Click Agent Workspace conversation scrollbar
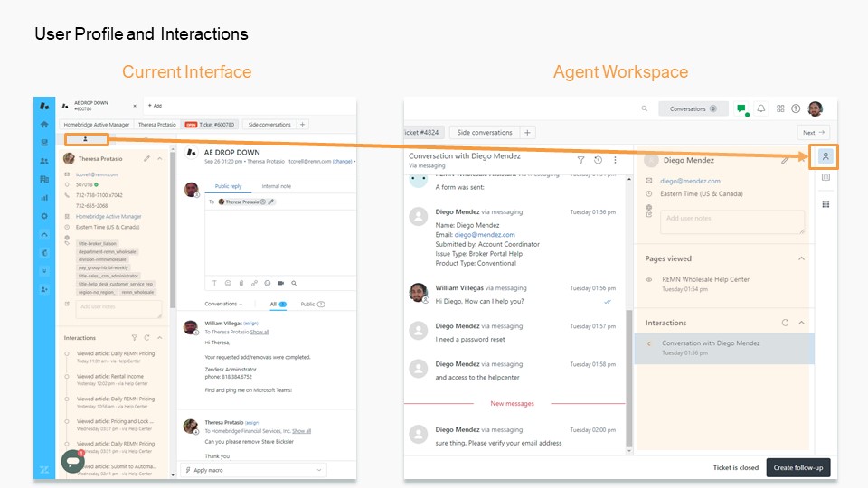868x488 pixels. click(629, 378)
